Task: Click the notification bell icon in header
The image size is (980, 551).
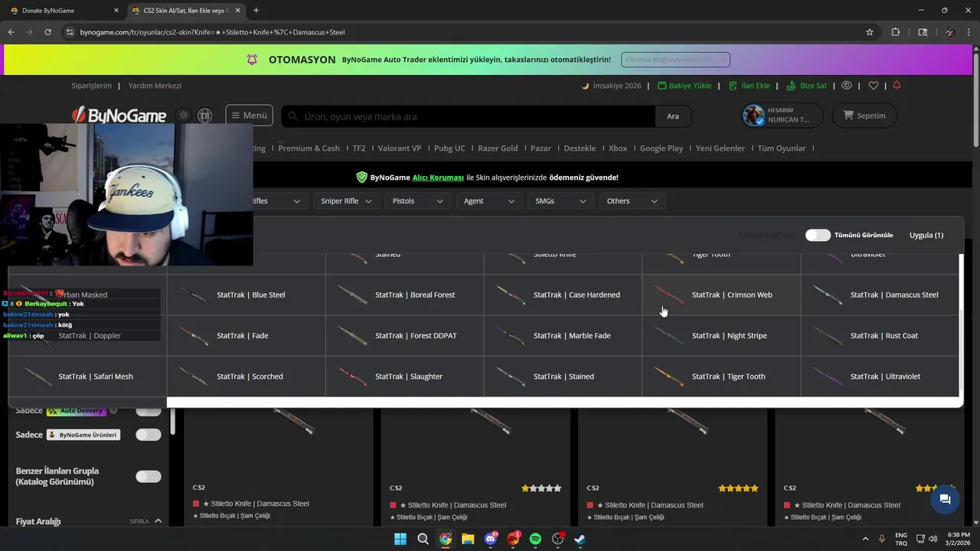Action: [897, 85]
